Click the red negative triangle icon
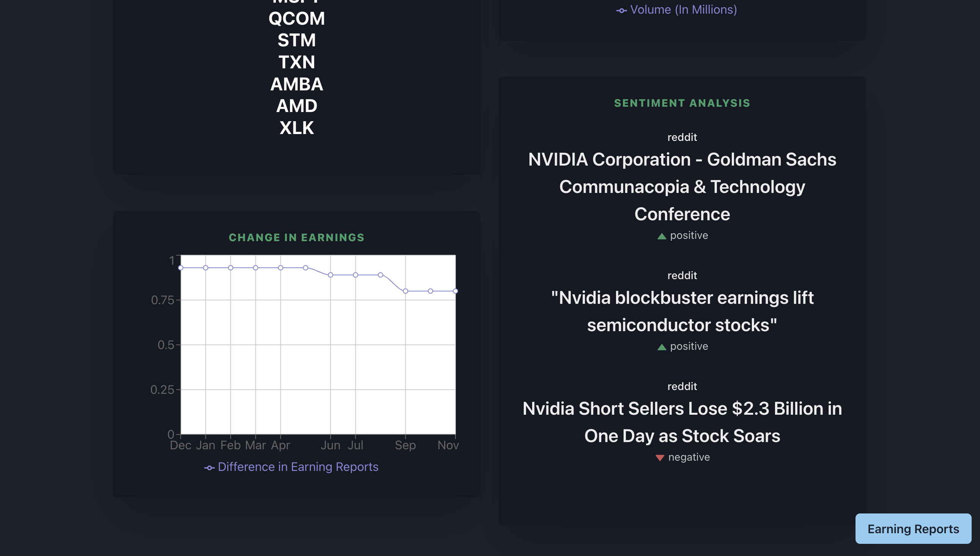 pos(660,458)
